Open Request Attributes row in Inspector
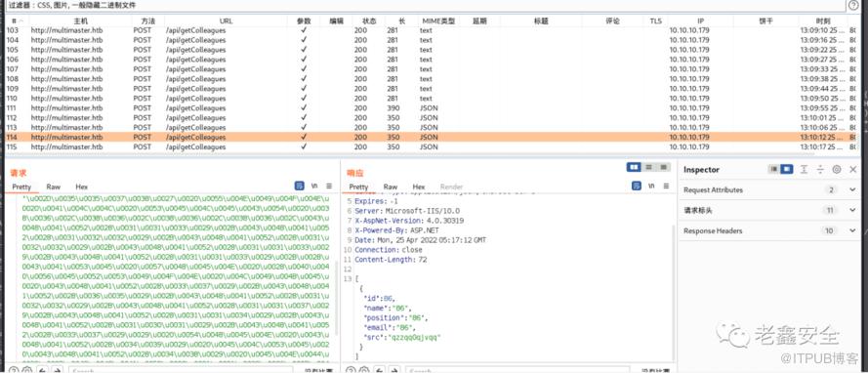Image resolution: width=868 pixels, height=373 pixels. coord(770,189)
